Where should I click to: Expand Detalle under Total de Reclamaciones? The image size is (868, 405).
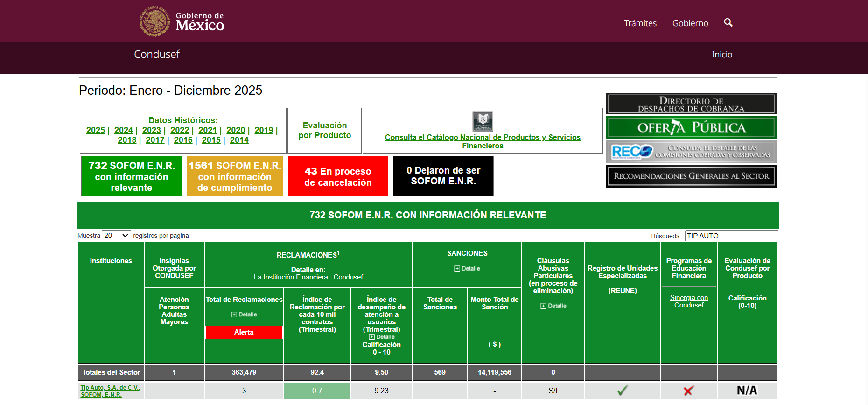[244, 314]
